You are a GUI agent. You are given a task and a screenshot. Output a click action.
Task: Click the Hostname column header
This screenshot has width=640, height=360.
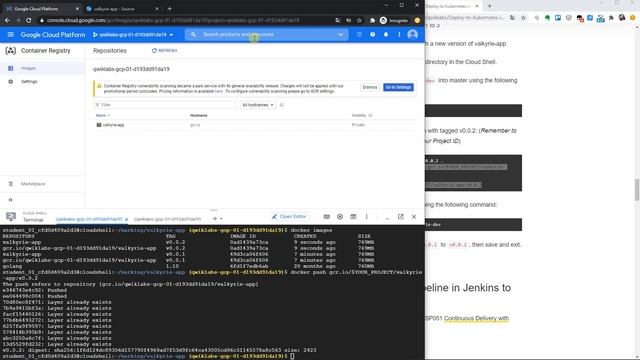pyautogui.click(x=199, y=116)
